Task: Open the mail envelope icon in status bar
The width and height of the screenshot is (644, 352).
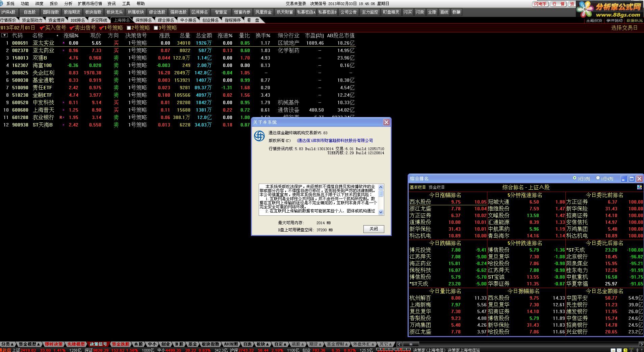Action: pos(619,350)
